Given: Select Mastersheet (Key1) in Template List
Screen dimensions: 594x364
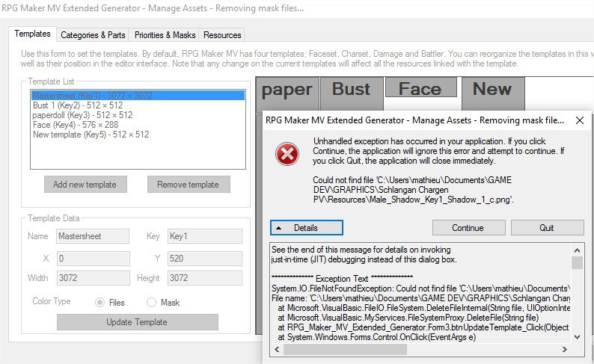Looking at the screenshot, I should click(x=138, y=96).
